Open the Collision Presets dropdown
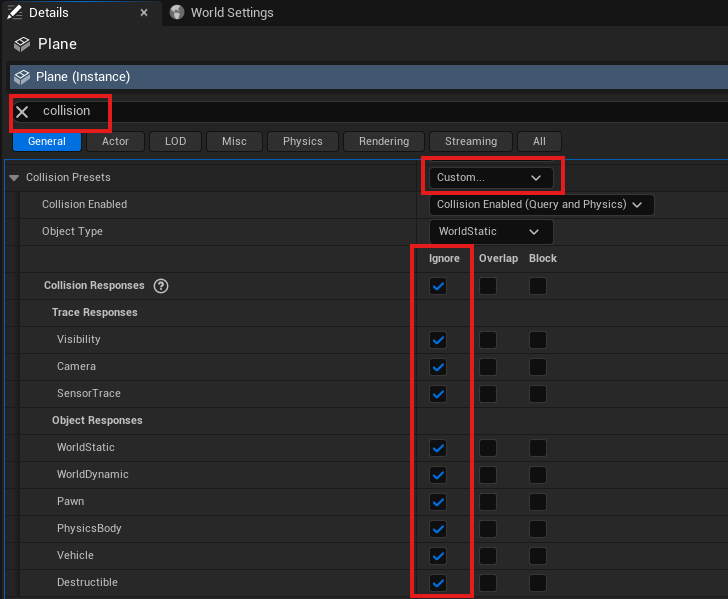 (490, 177)
